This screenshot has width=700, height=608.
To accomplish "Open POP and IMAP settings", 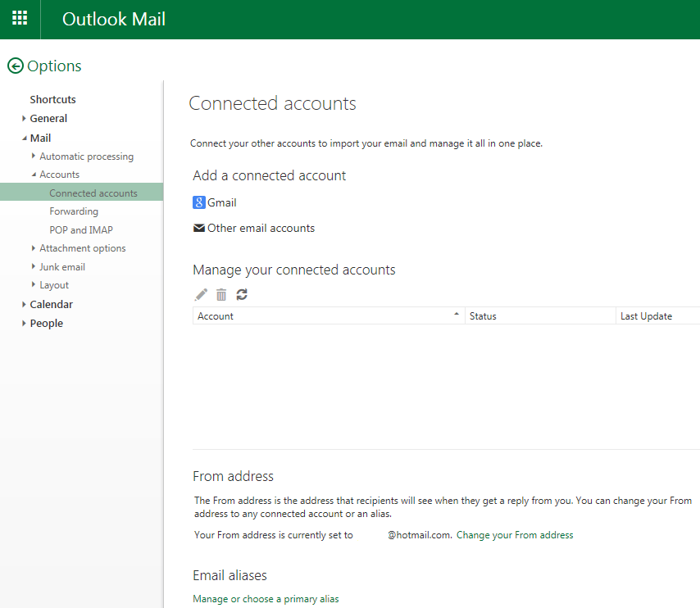I will pos(81,230).
